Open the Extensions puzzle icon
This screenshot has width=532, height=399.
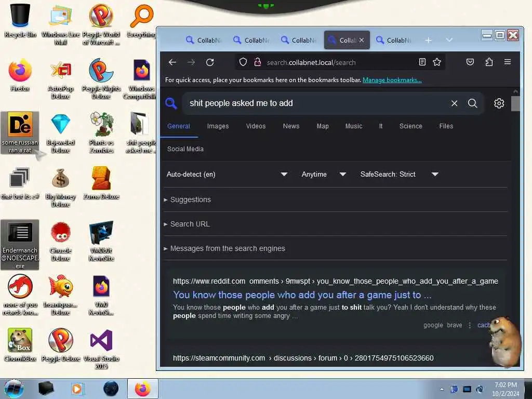click(489, 62)
